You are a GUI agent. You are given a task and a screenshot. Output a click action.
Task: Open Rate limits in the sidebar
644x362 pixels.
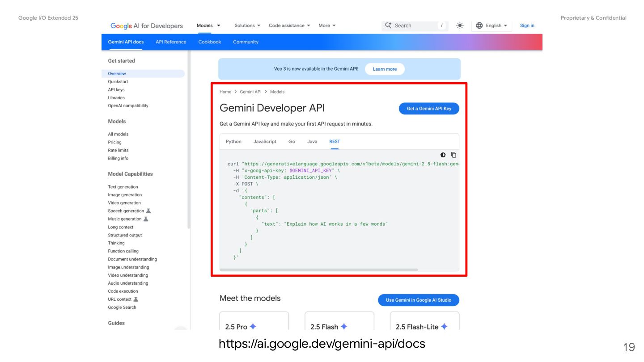click(118, 151)
